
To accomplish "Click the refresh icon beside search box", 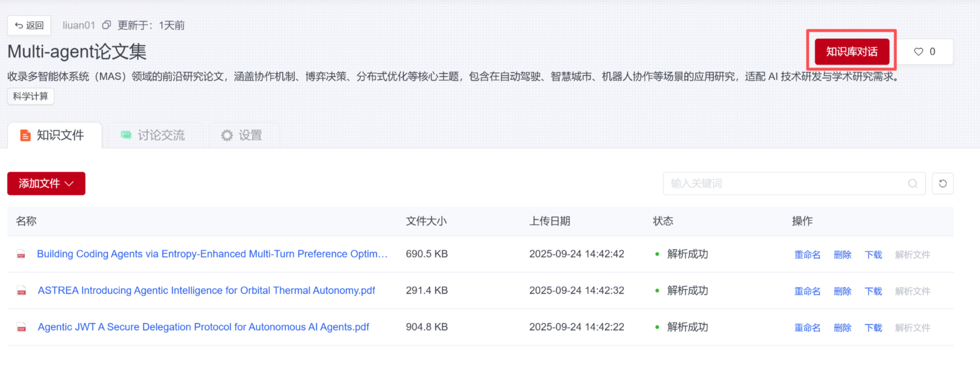I will coord(943,184).
